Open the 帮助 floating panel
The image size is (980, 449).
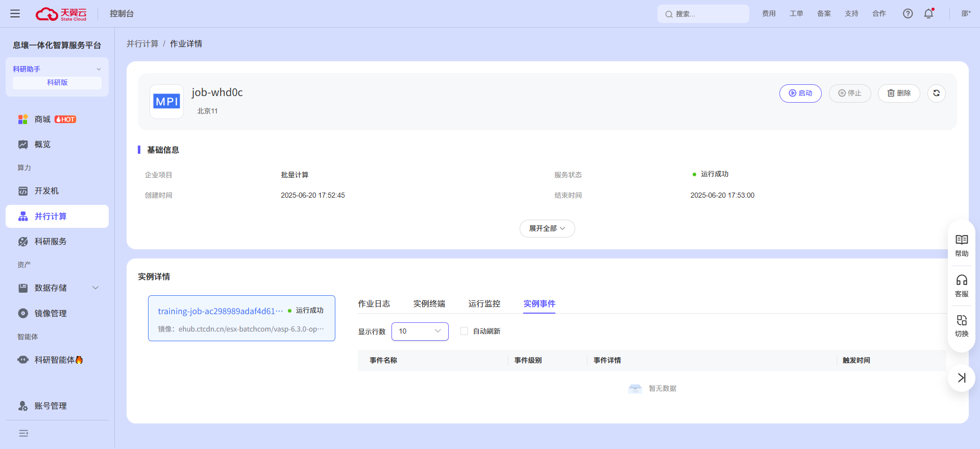(x=962, y=246)
